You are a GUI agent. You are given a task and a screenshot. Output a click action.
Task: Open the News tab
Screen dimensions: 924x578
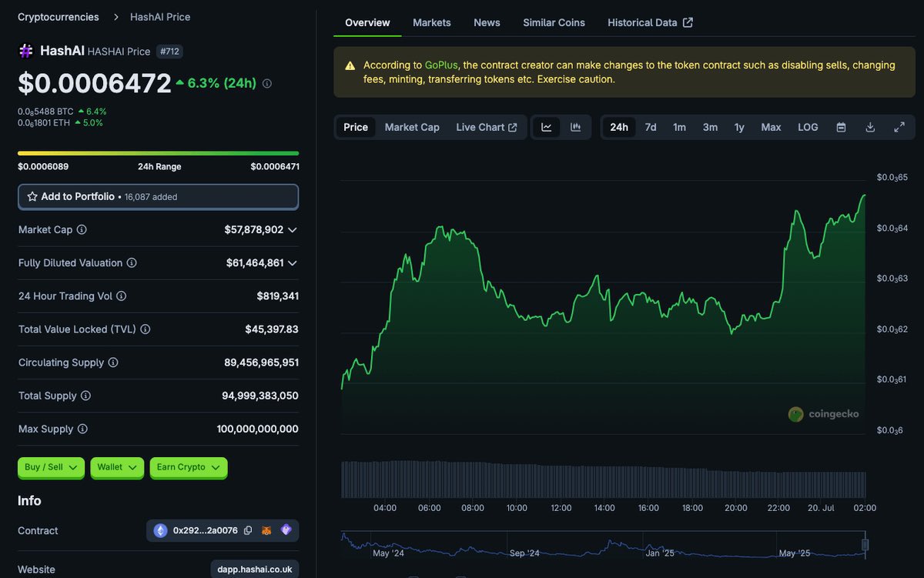click(487, 22)
